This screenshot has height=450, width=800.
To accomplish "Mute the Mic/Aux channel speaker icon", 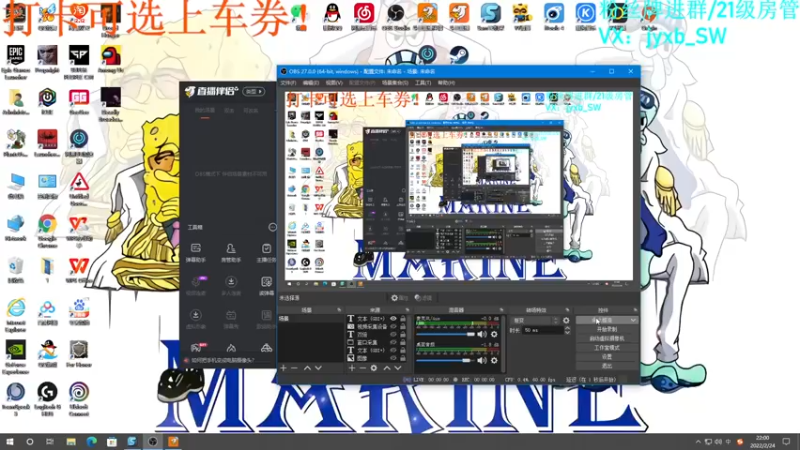I will (482, 335).
